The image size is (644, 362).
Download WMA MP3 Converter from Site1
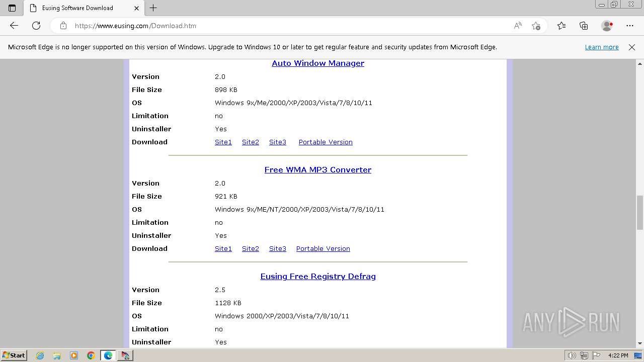point(223,249)
